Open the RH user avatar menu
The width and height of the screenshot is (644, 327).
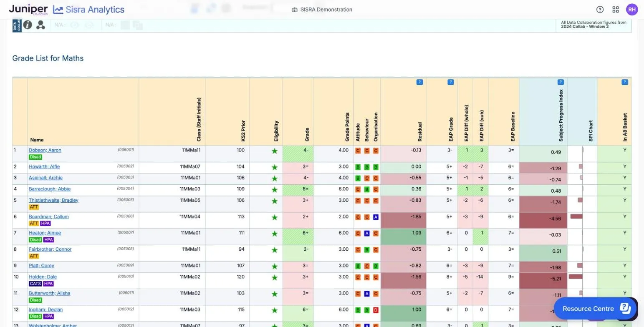(x=632, y=10)
